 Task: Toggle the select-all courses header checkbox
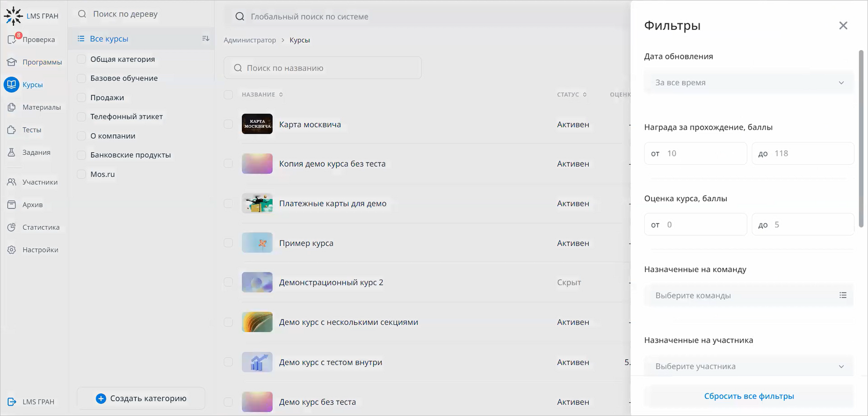click(x=228, y=94)
